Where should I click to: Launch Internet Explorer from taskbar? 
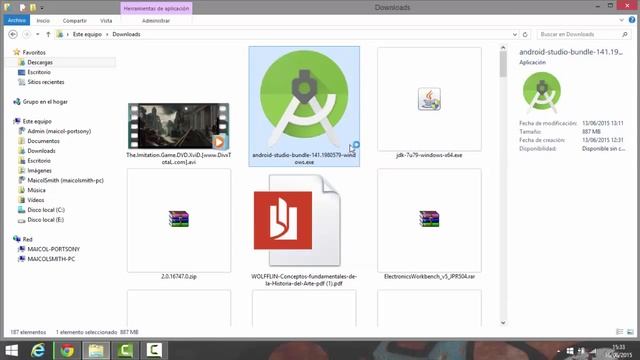click(38, 351)
